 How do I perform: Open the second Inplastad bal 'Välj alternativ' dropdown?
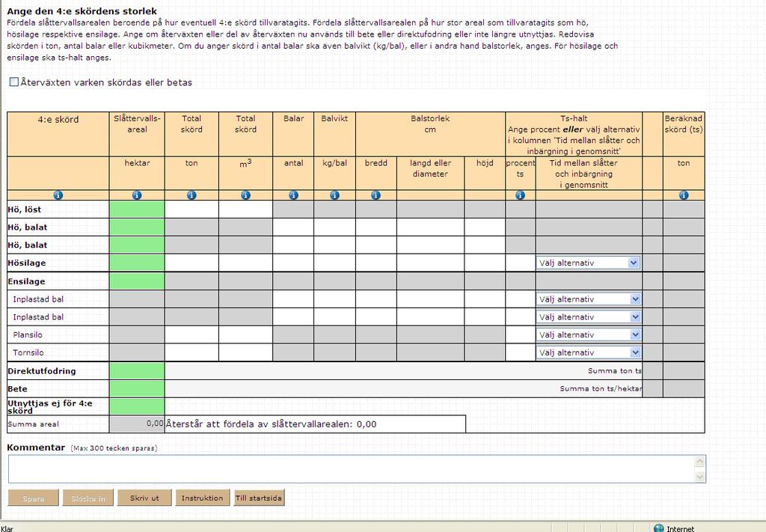[x=589, y=317]
